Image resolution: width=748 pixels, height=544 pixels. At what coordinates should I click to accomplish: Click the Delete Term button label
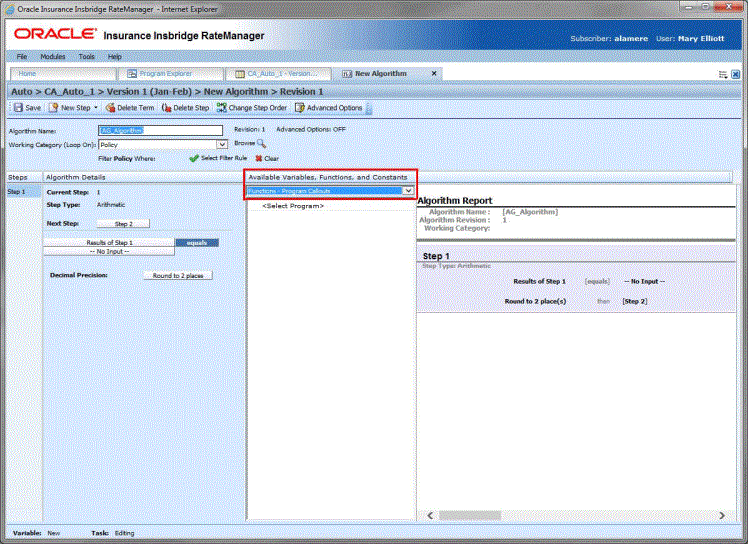(x=135, y=108)
